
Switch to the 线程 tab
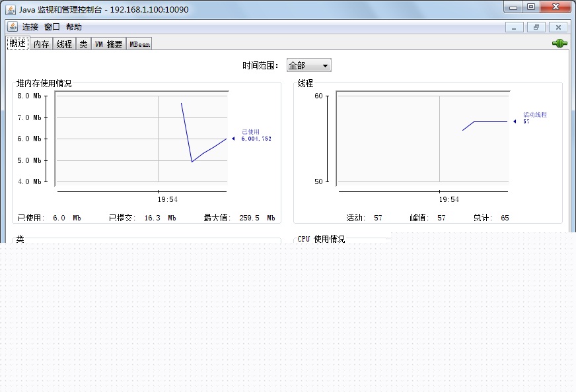[64, 44]
